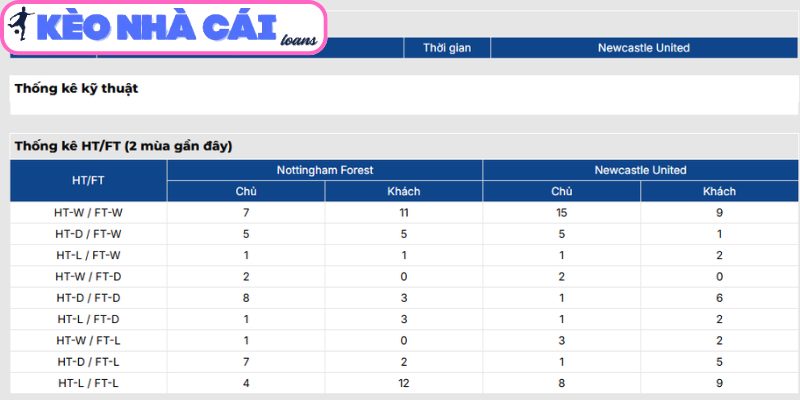Viewport: 800px width, 400px height.
Task: Click Nottingham Forest Khách value 11 in HT-W / FT-W row
Action: point(404,213)
